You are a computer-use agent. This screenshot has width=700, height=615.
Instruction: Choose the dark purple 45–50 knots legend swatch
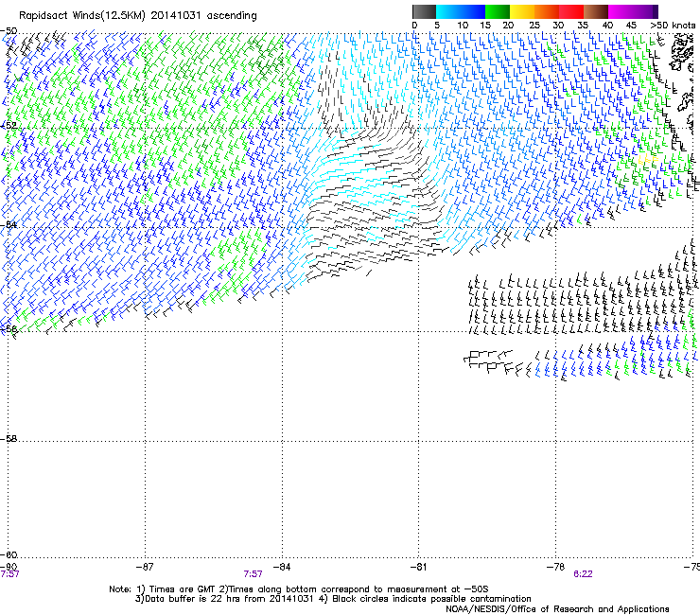tap(645, 11)
